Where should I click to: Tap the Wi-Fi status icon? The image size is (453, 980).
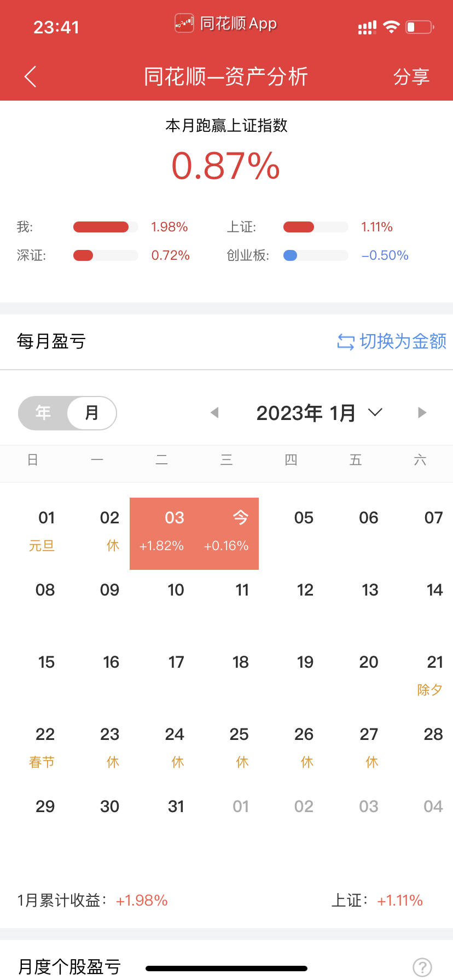tap(391, 27)
